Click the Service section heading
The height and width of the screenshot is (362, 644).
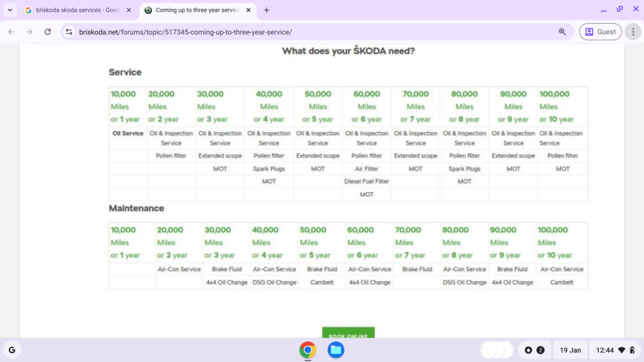click(x=125, y=72)
